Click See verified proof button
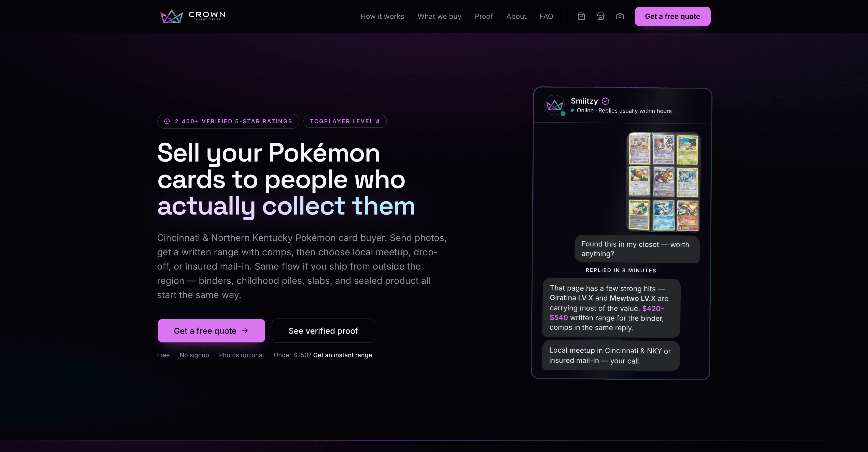The height and width of the screenshot is (452, 868). coord(323,330)
